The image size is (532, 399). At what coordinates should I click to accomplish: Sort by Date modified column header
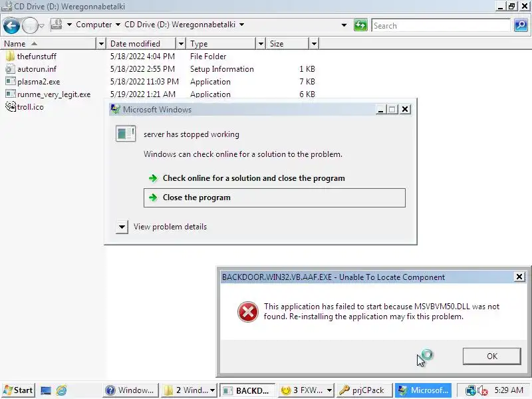[x=142, y=44]
